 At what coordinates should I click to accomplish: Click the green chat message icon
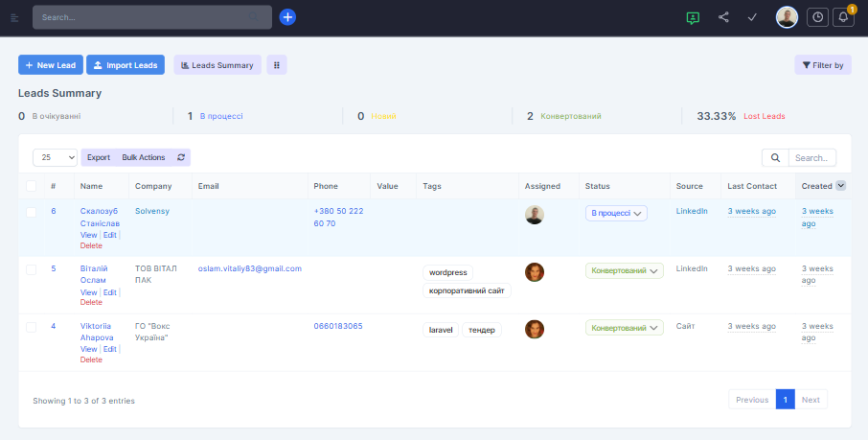[694, 17]
